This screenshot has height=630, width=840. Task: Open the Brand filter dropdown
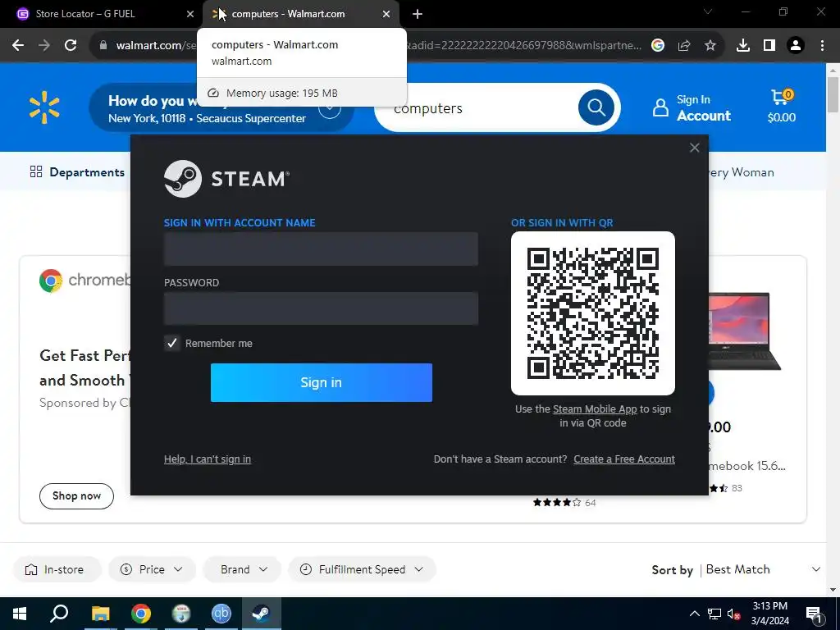(242, 569)
